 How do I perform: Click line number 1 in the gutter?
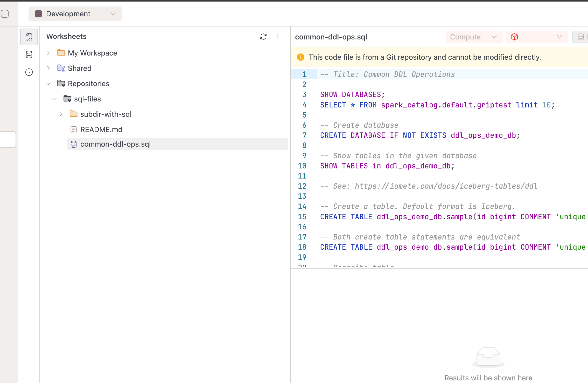tap(304, 74)
